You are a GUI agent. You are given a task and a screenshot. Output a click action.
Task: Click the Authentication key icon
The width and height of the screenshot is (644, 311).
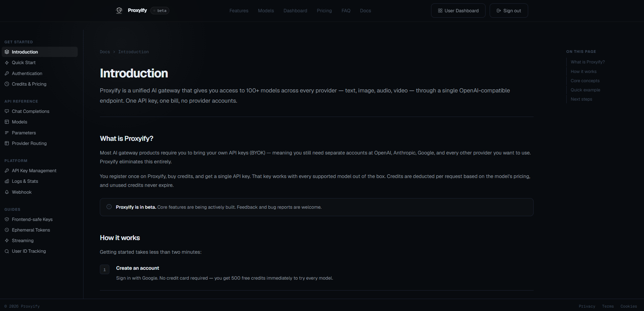click(7, 73)
